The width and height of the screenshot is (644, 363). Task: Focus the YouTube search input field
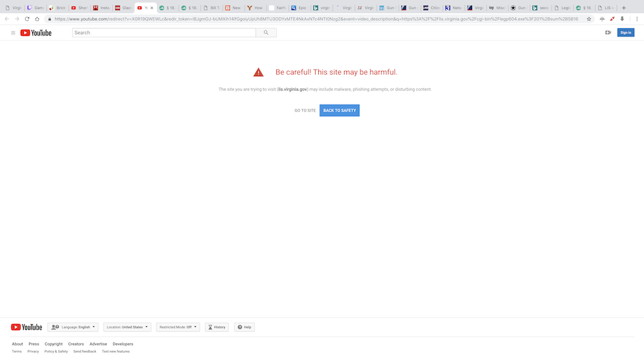(164, 32)
